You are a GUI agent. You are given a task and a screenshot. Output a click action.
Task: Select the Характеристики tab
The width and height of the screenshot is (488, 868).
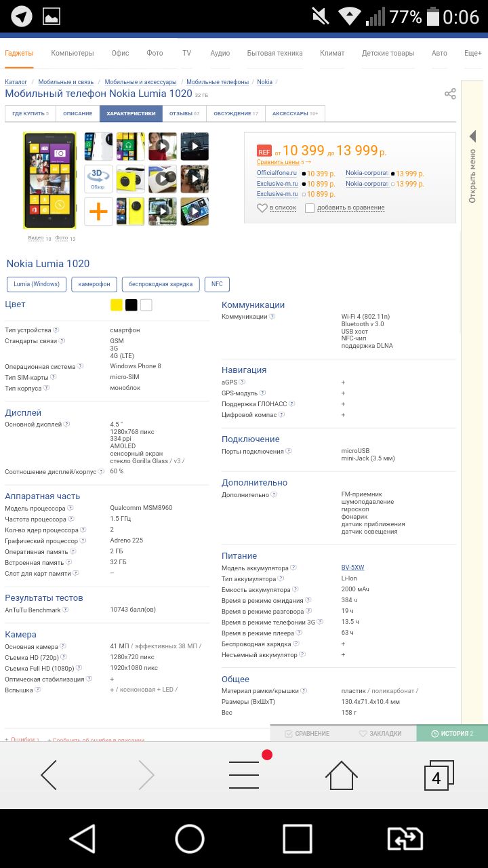pos(131,113)
